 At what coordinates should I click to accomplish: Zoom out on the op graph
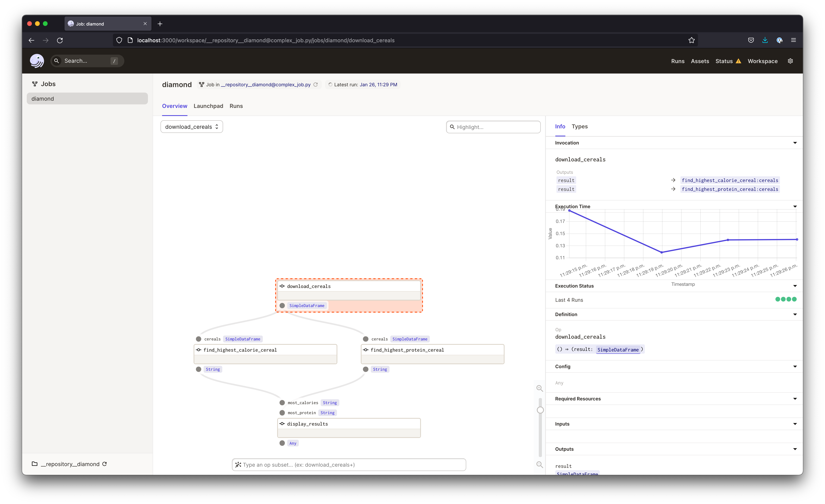point(540,464)
